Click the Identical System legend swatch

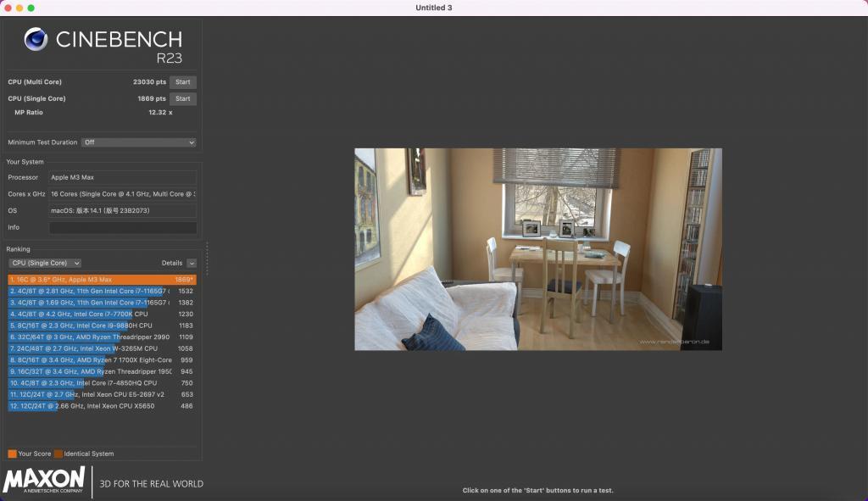pyautogui.click(x=58, y=454)
